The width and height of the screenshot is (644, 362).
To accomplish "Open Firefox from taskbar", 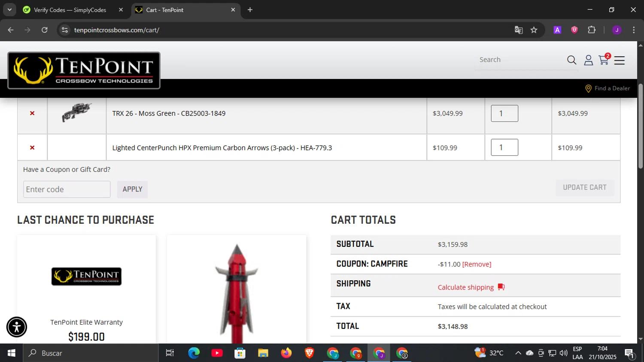I will (x=286, y=353).
